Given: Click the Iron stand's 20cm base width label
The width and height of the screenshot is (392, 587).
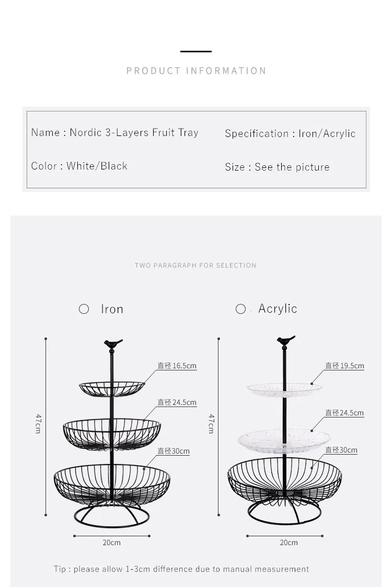Looking at the screenshot, I should (x=111, y=543).
